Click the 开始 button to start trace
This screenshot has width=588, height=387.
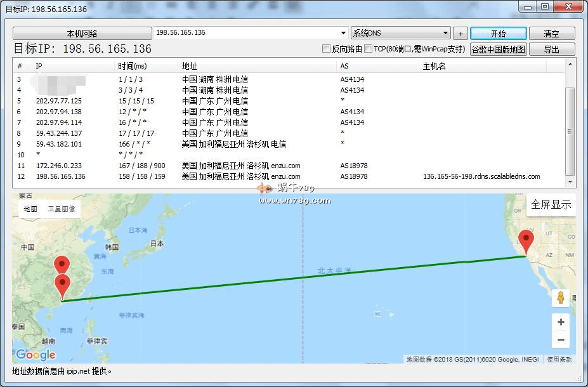[498, 34]
